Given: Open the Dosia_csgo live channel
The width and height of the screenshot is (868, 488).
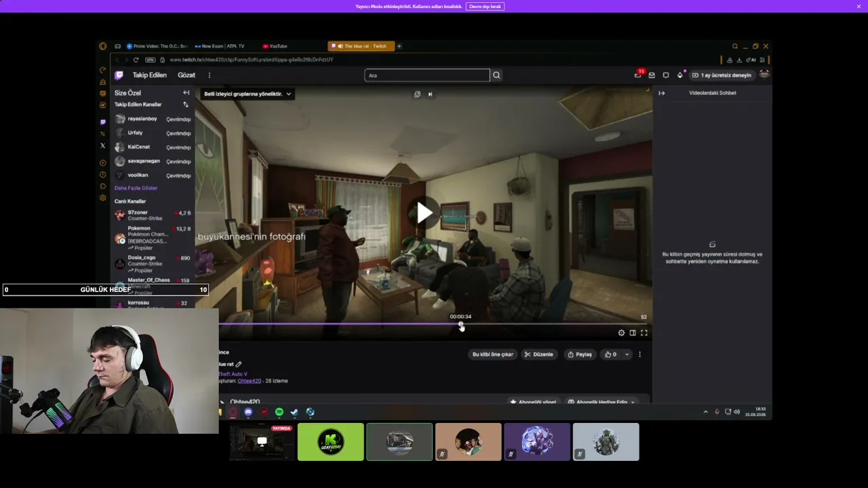Looking at the screenshot, I should tap(153, 263).
